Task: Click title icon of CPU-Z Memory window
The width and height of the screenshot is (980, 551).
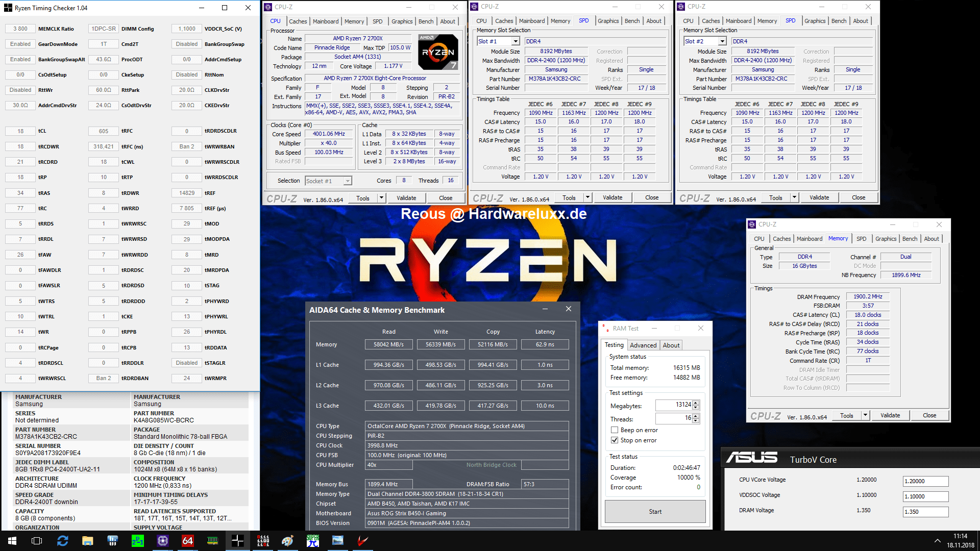Action: point(752,224)
